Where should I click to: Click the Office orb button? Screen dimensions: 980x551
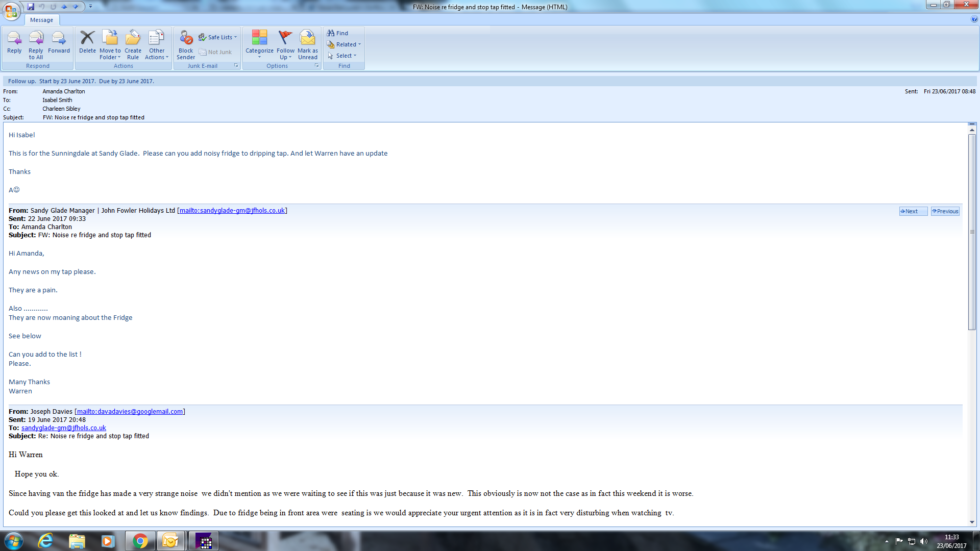11,10
